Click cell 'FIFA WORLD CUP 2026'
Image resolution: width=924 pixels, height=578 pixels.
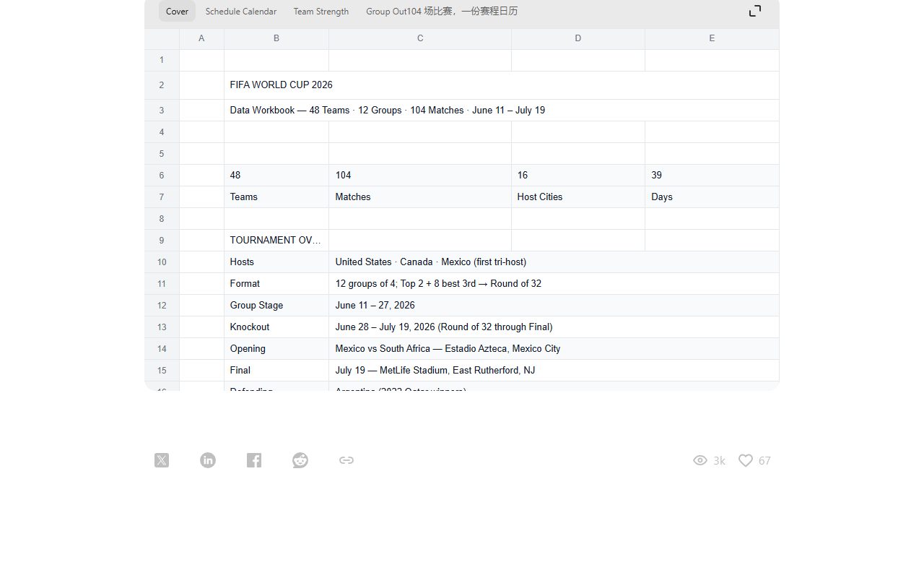pos(502,85)
